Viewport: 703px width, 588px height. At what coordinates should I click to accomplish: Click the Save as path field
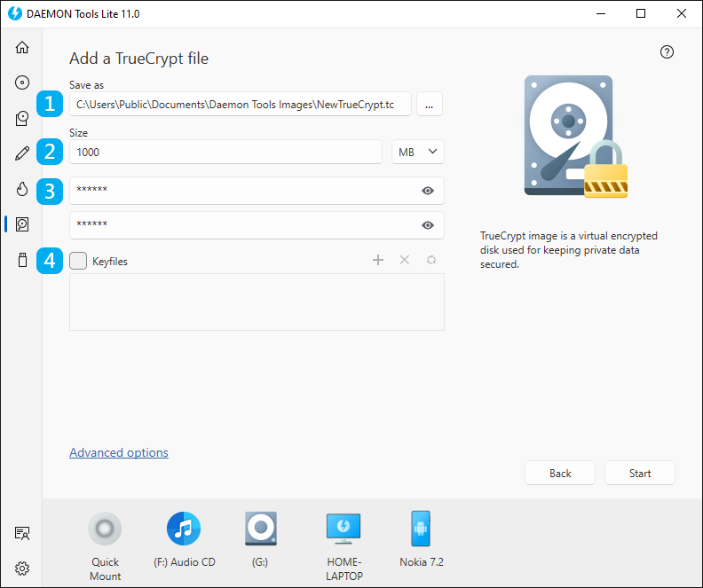[x=241, y=105]
